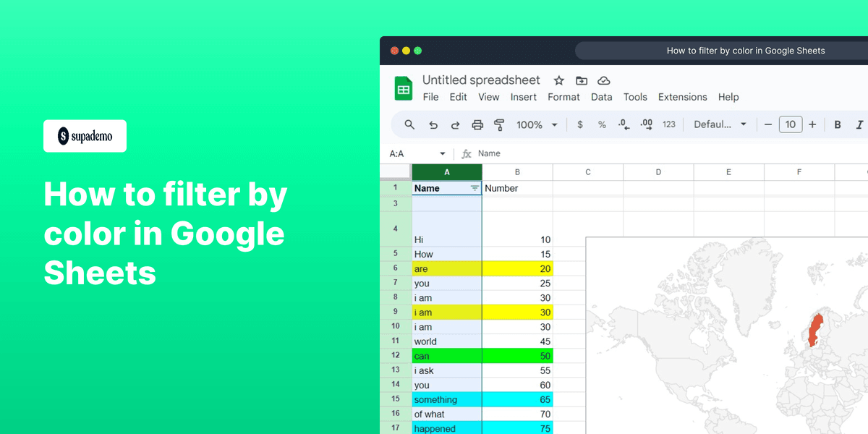Format selection as currency
Viewport: 868px width, 434px height.
(579, 124)
